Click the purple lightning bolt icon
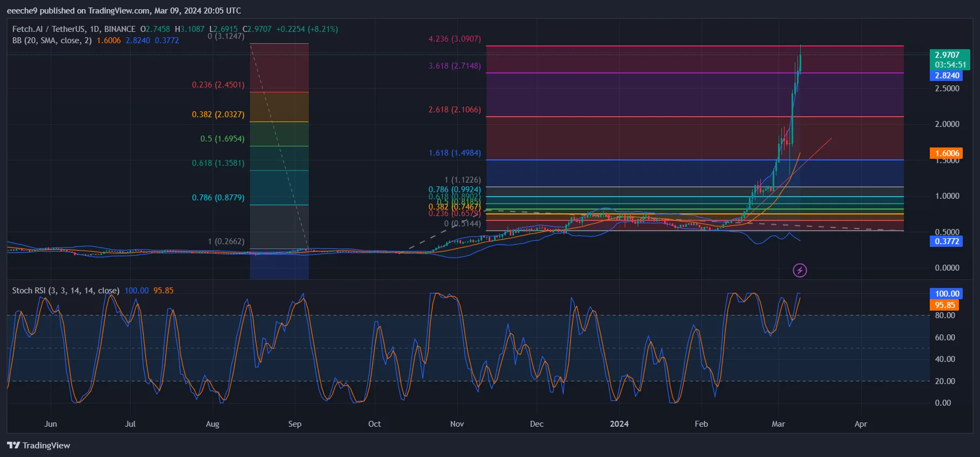Viewport: 980px width, 457px height. pos(800,270)
